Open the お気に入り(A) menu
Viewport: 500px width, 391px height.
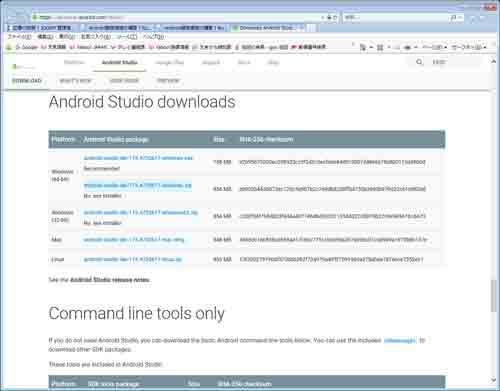click(x=96, y=37)
